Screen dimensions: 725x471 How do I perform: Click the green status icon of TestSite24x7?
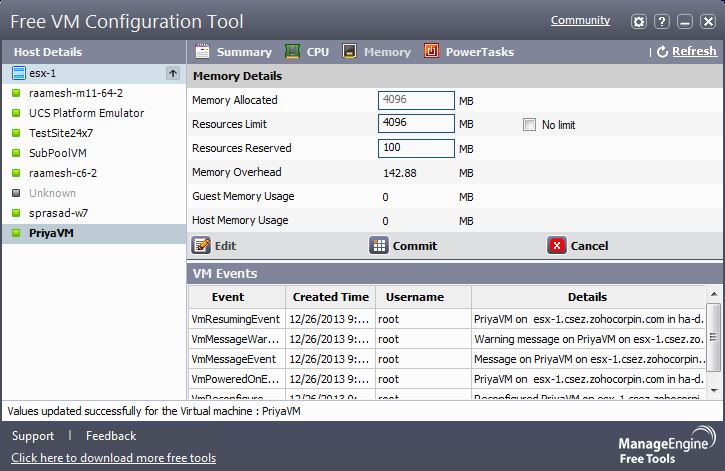pos(16,133)
